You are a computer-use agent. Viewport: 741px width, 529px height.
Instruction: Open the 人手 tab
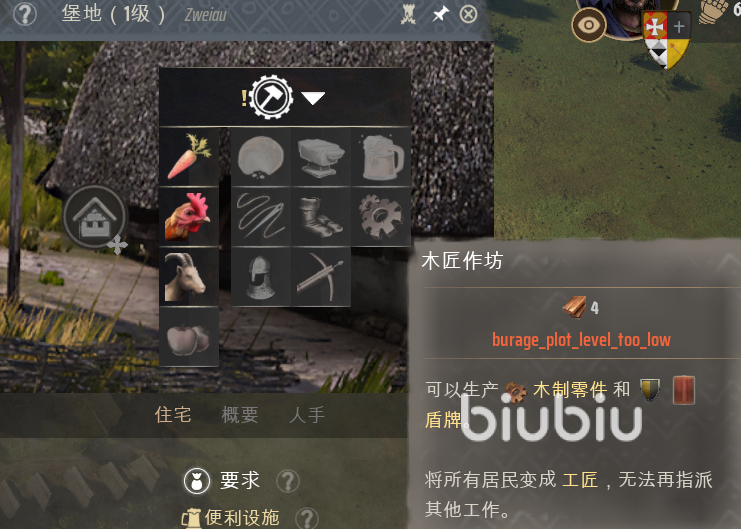[x=307, y=415]
